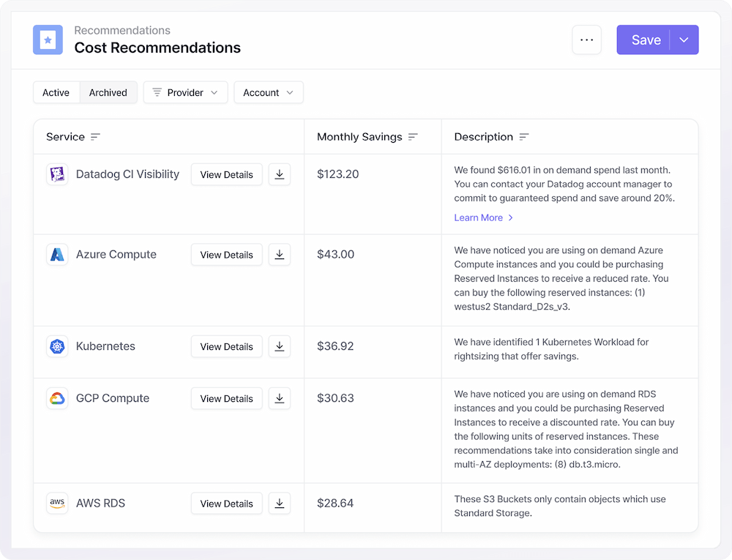Click the Datadog CI Visibility logo
The width and height of the screenshot is (732, 560).
tap(57, 175)
